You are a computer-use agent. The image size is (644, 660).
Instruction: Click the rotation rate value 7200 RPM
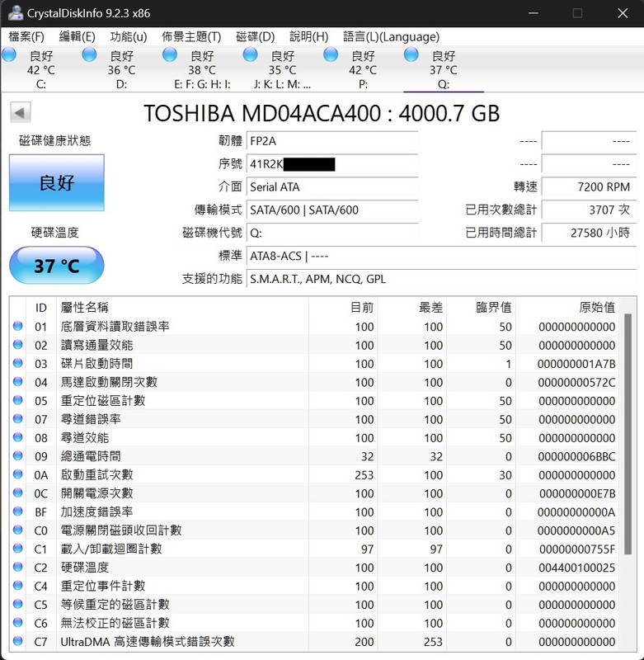coord(589,187)
